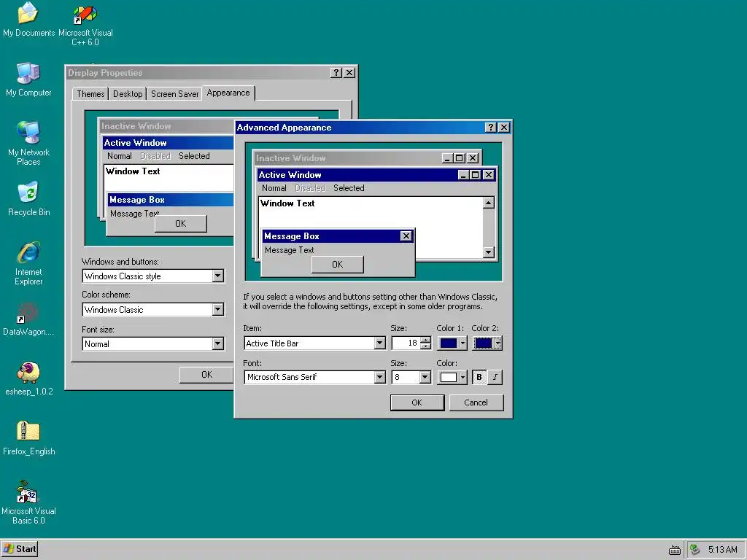
Task: Select the Appearance tab
Action: click(x=228, y=93)
